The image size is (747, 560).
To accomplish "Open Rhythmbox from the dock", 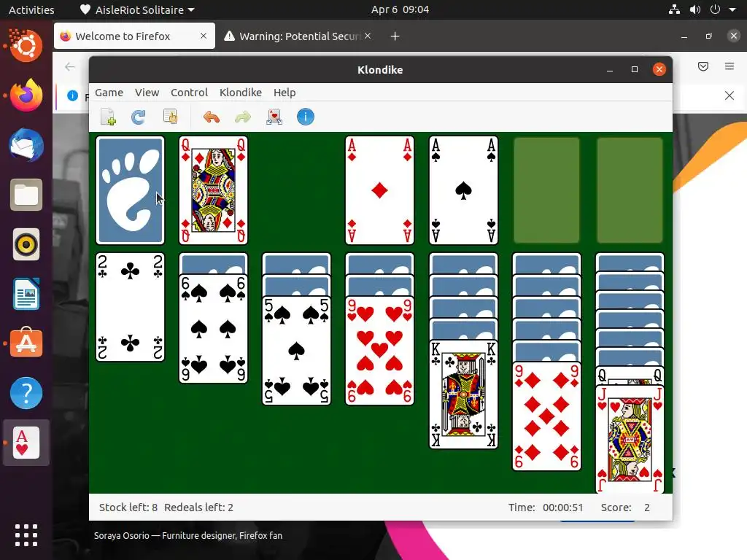I will (x=26, y=245).
